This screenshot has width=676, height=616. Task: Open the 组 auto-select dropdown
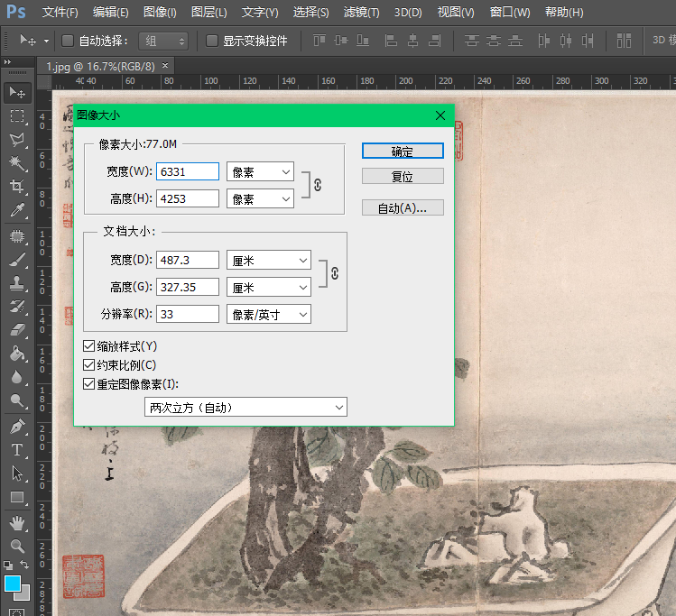[x=163, y=41]
